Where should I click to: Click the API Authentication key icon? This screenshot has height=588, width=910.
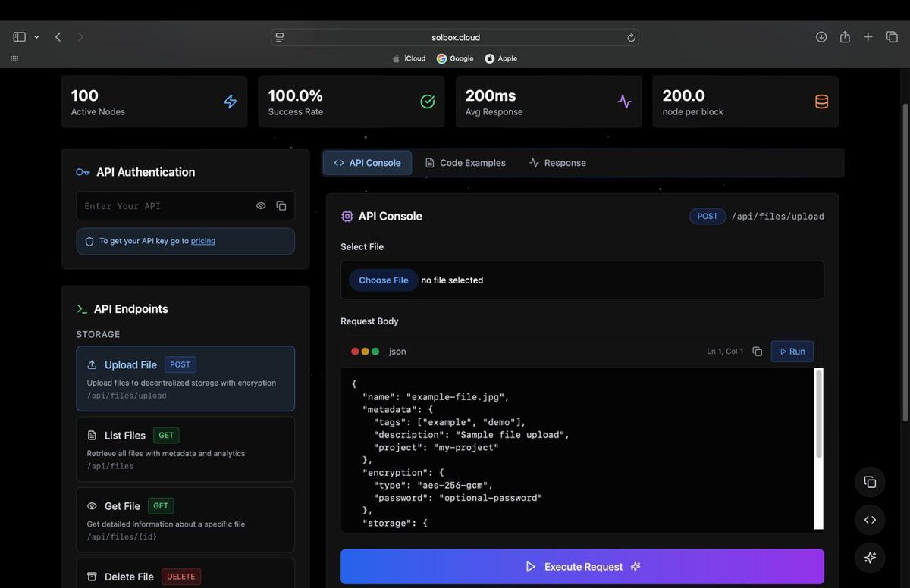83,172
